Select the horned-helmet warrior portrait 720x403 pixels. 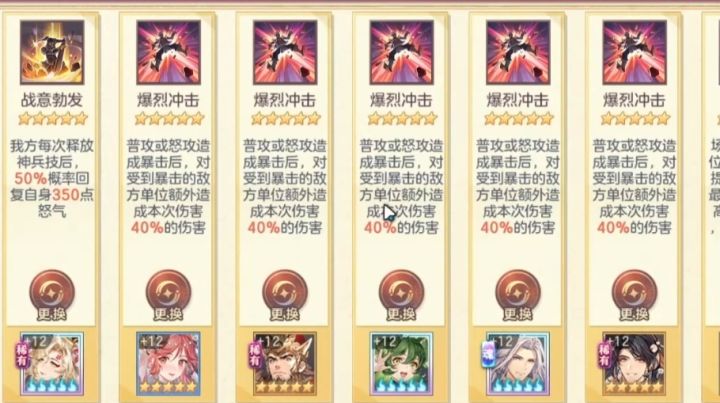pyautogui.click(x=285, y=364)
